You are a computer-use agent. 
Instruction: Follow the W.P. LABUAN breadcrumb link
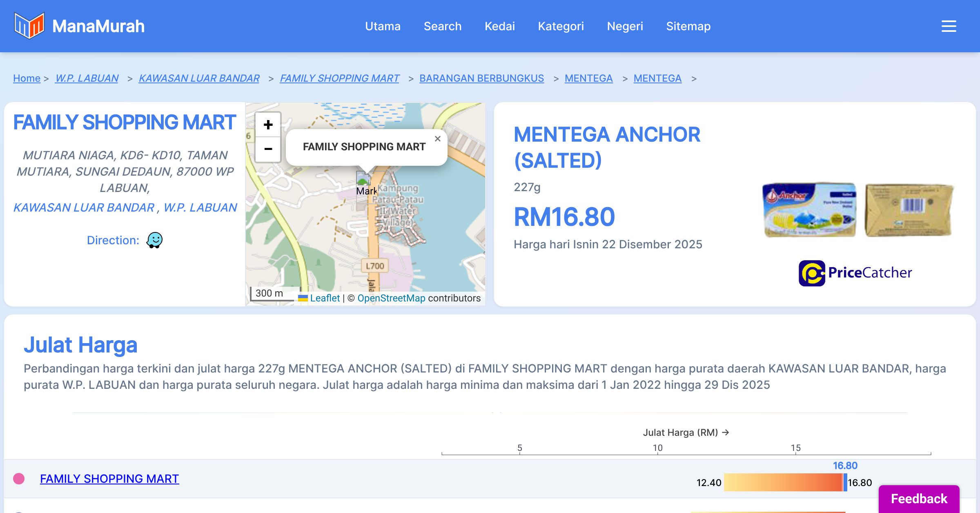click(x=87, y=78)
